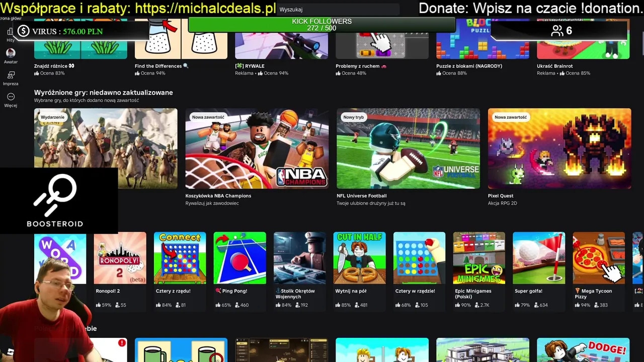
Task: Click the Puzzle z blokami (NAGRODY) title
Action: pos(469,66)
